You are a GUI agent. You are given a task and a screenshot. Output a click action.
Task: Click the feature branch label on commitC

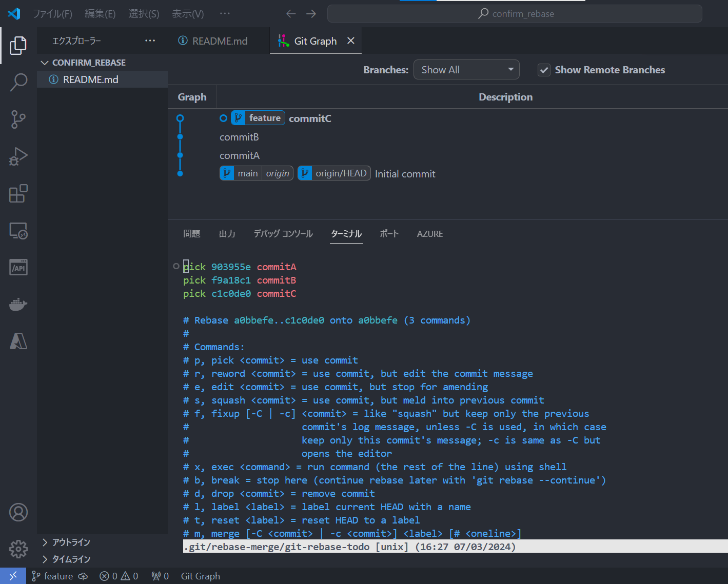[x=258, y=117]
